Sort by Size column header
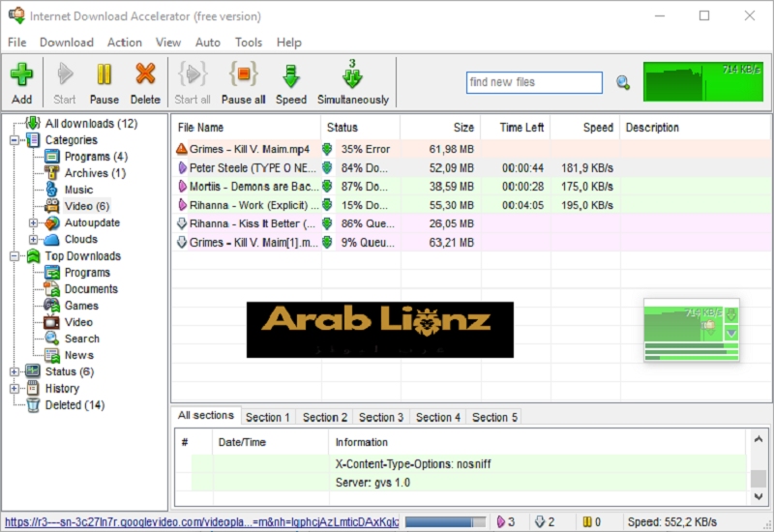 (440, 128)
